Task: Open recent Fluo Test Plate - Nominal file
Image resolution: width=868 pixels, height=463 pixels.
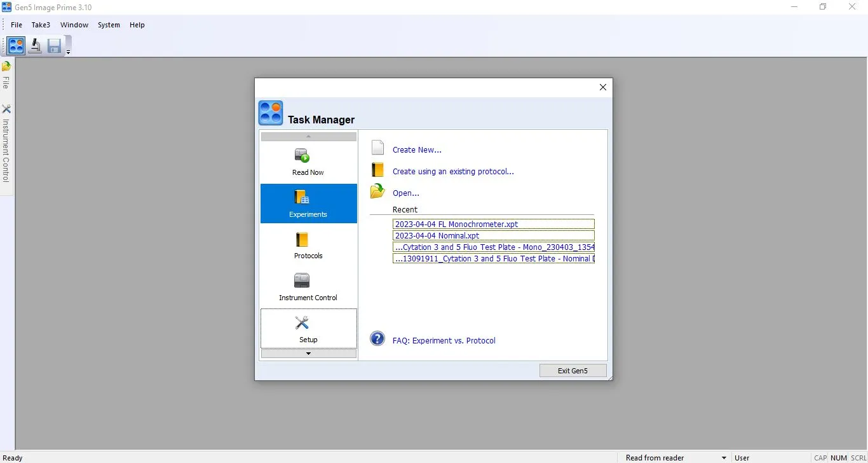Action: pos(494,258)
